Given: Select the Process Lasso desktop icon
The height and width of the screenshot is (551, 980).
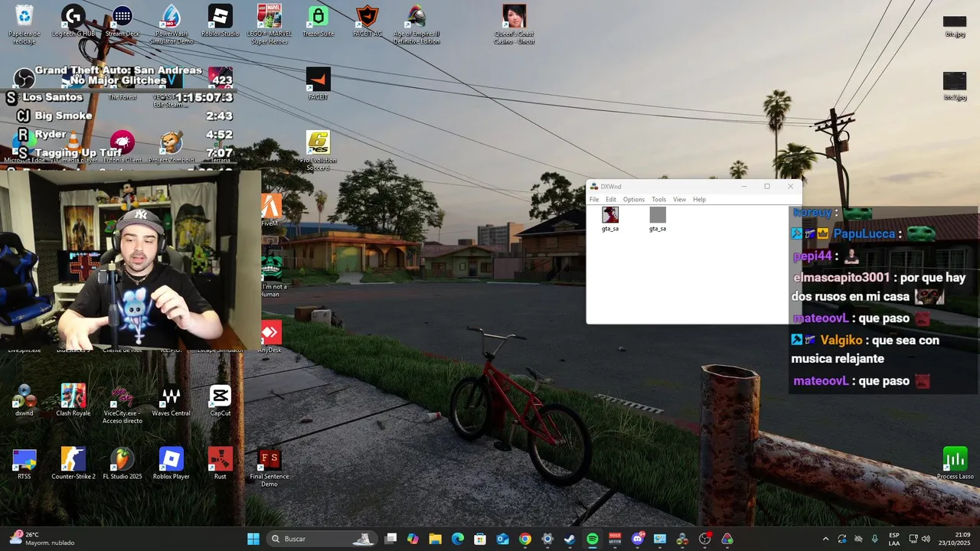Looking at the screenshot, I should click(955, 464).
